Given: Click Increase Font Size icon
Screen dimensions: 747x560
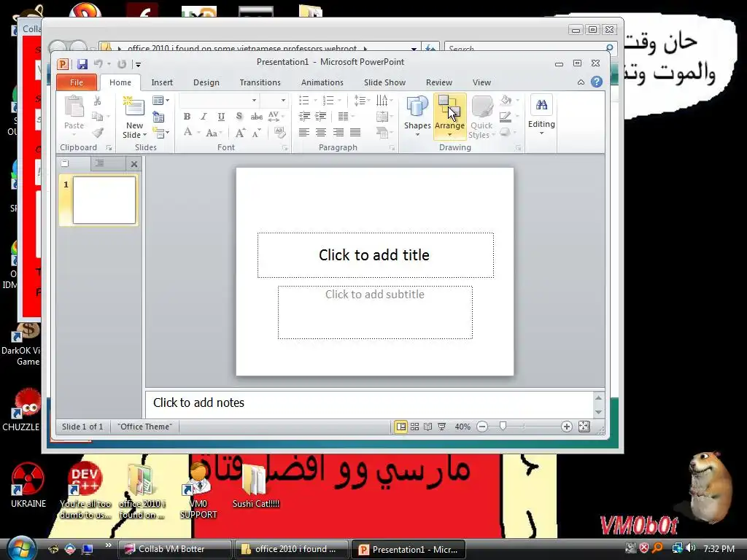Looking at the screenshot, I should 241,133.
